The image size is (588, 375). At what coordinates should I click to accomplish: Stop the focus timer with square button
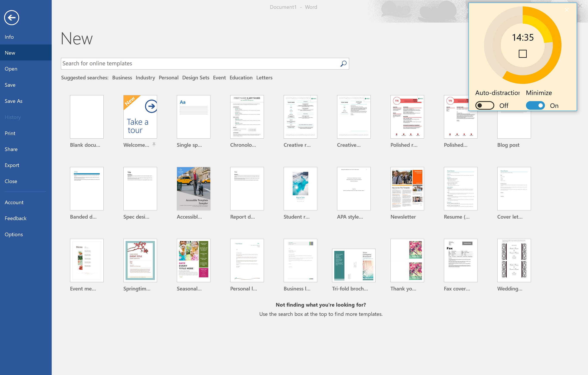[x=522, y=54]
